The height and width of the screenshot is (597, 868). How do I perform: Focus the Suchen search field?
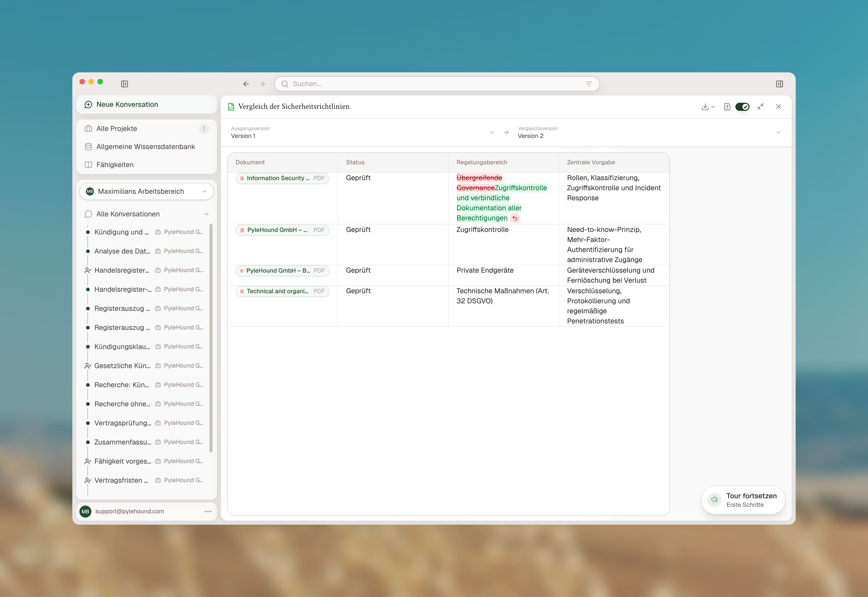(437, 84)
